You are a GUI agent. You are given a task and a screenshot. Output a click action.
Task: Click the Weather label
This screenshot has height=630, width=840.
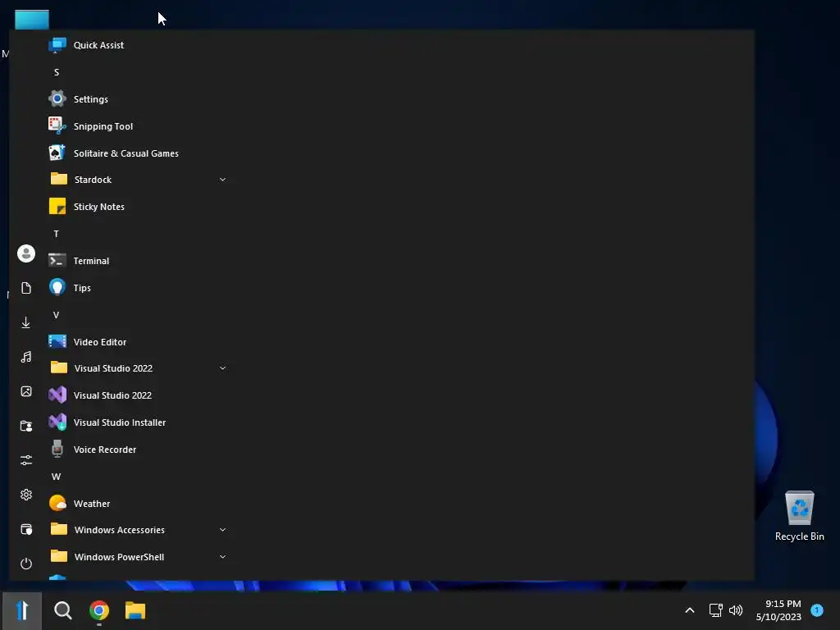(92, 504)
